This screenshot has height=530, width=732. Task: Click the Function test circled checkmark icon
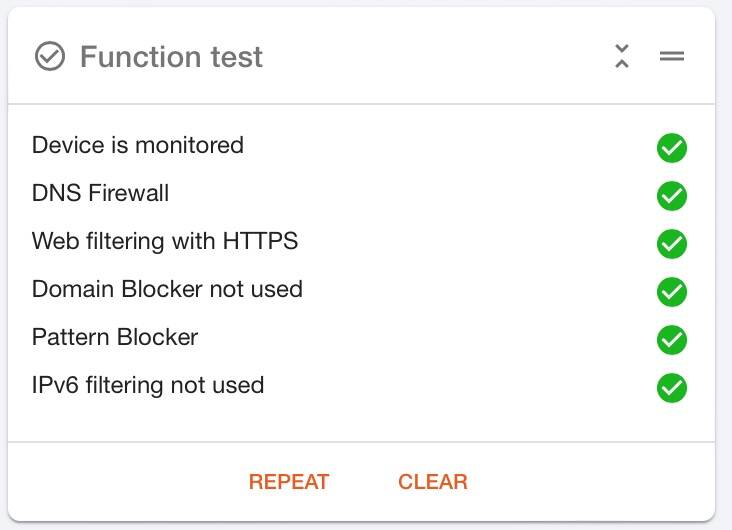[49, 56]
